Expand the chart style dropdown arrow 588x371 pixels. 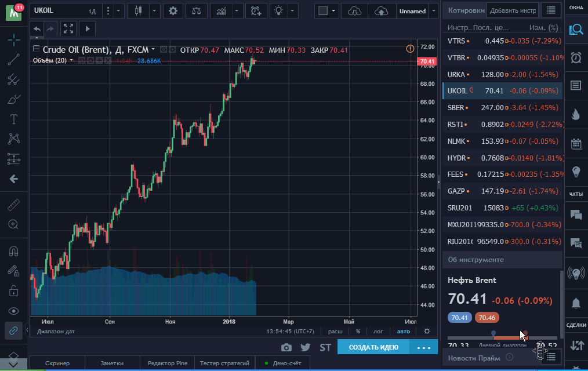[154, 11]
